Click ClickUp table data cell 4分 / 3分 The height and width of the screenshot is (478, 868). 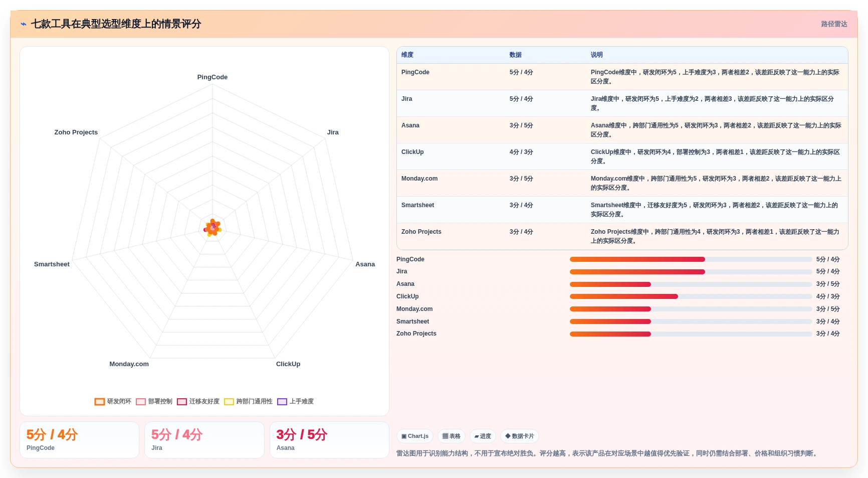521,152
